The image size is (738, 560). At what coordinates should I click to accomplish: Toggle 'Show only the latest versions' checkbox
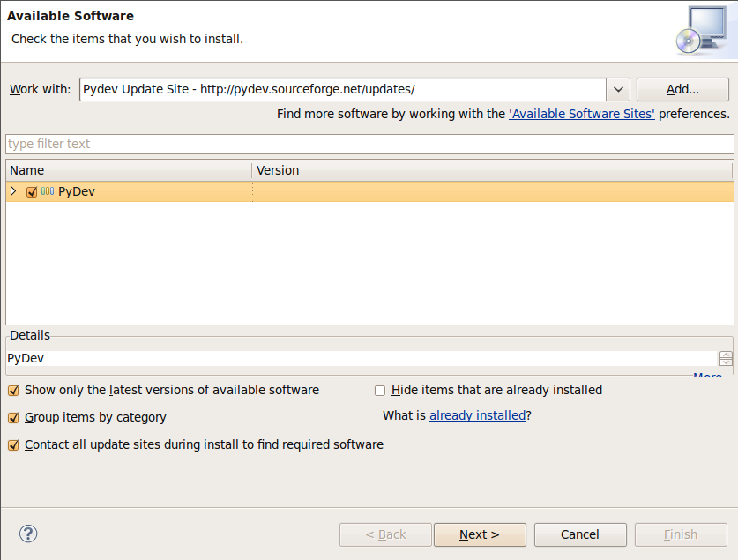coord(13,390)
